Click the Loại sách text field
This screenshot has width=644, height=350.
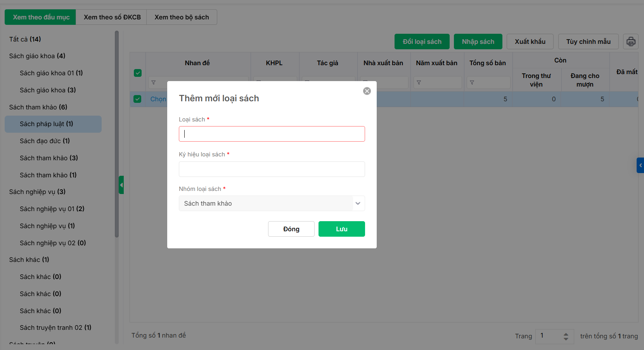pyautogui.click(x=272, y=134)
